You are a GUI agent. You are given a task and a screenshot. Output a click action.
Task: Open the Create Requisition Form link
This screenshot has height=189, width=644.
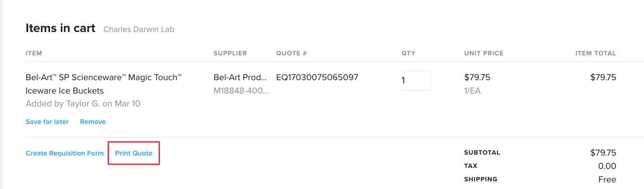coord(65,153)
